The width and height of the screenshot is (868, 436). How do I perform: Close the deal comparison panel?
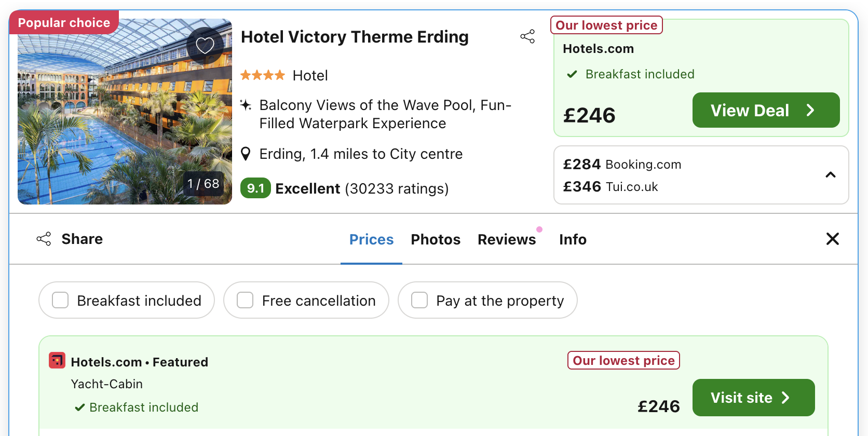833,239
